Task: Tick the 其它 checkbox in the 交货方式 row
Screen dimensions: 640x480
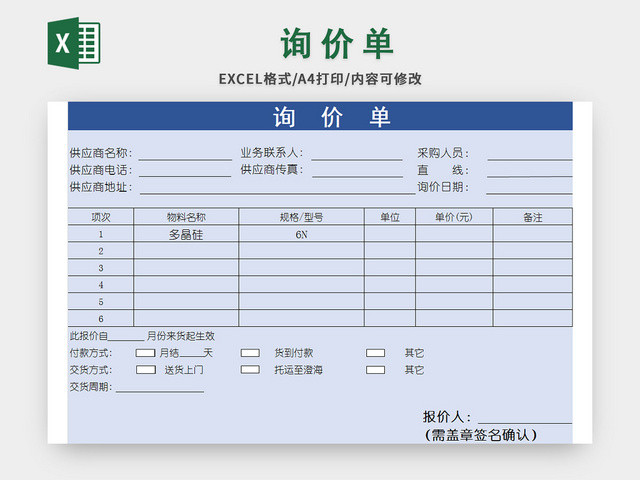Action: 375,370
